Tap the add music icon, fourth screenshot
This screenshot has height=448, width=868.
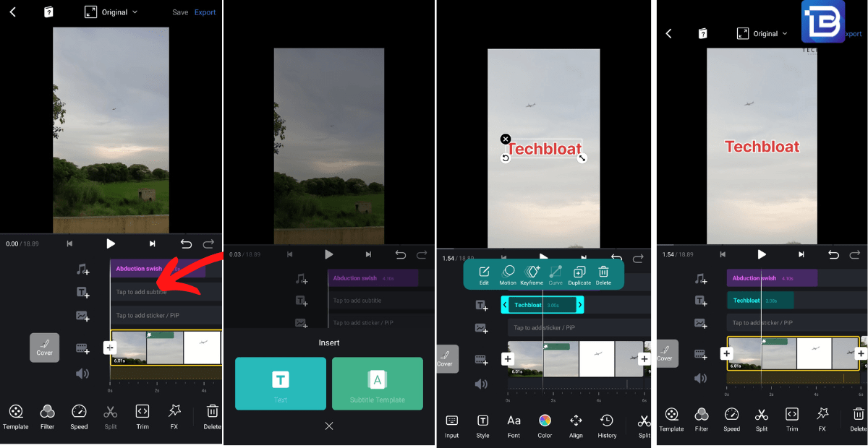pos(700,278)
